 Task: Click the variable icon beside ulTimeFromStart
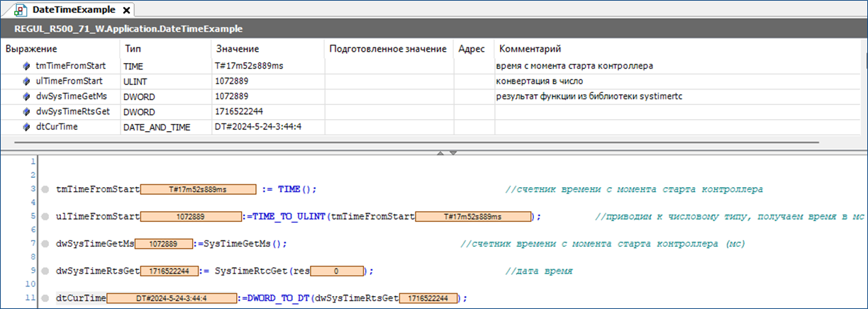pyautogui.click(x=26, y=82)
